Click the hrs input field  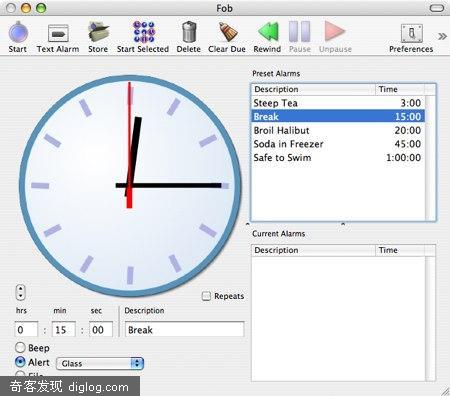tap(26, 330)
